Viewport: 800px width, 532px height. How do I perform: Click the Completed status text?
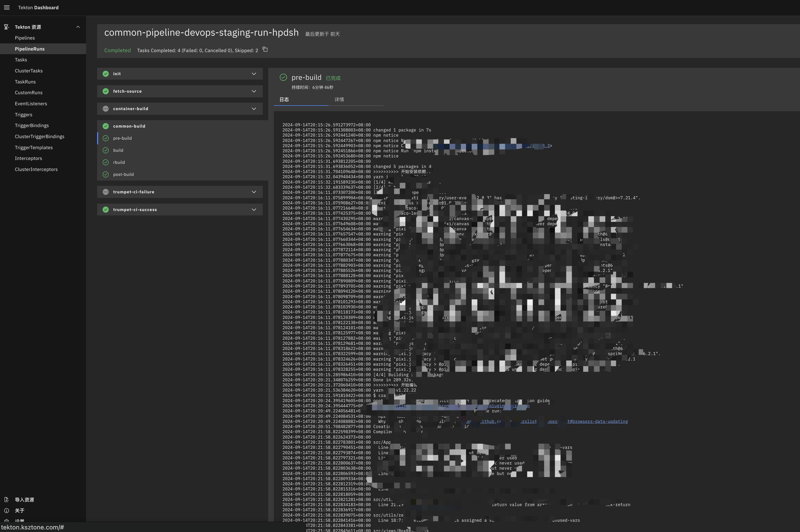click(117, 50)
